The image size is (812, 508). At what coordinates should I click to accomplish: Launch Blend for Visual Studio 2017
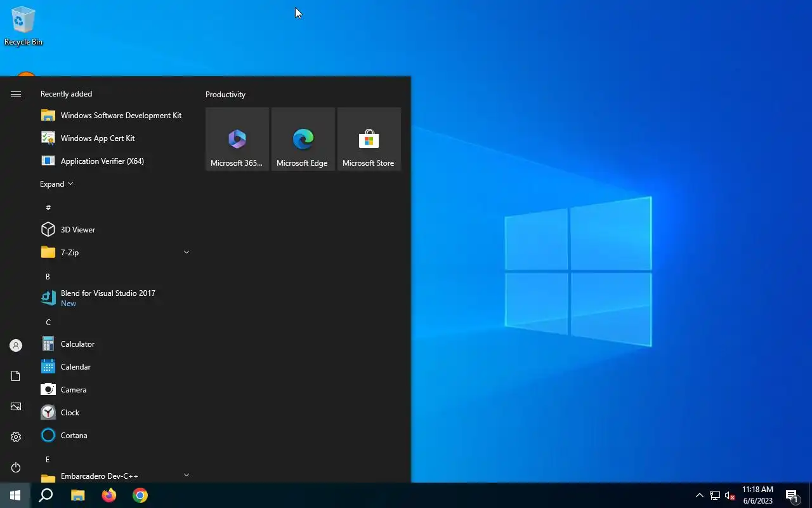115,298
